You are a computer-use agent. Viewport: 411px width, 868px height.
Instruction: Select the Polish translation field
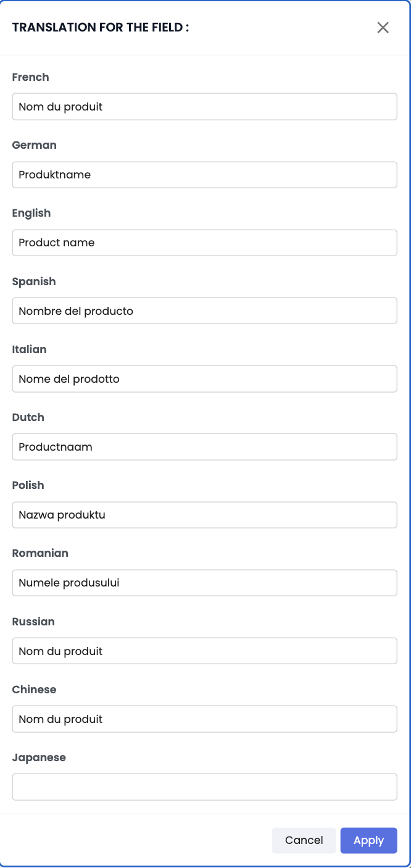(x=204, y=514)
